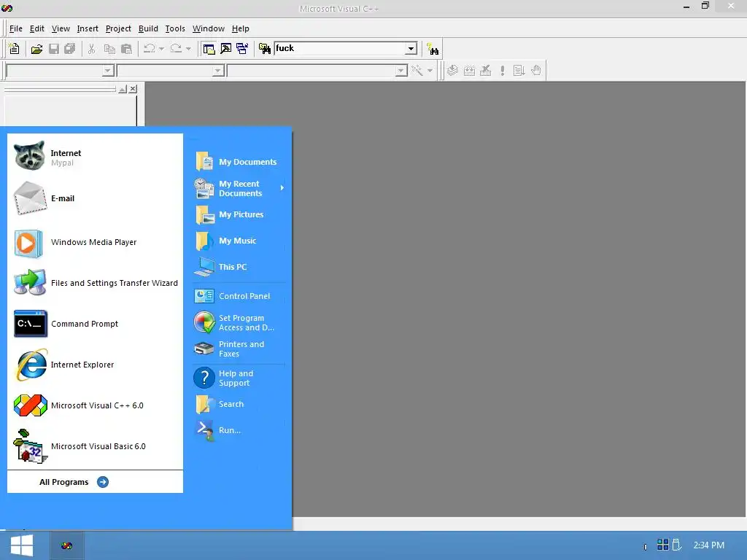Screen dimensions: 747x560
Task: Launch Internet Explorer from Start menu
Action: tap(96, 365)
